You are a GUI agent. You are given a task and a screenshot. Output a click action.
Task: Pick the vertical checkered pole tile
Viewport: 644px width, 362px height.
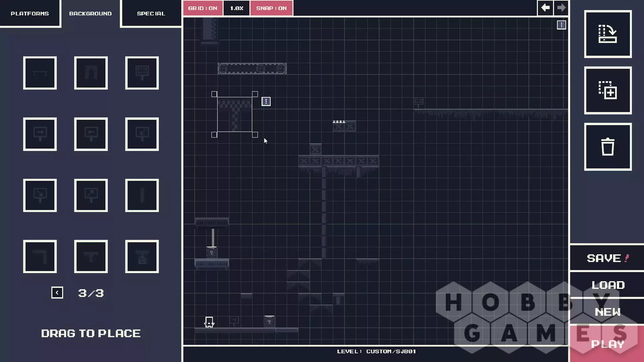pos(142,196)
